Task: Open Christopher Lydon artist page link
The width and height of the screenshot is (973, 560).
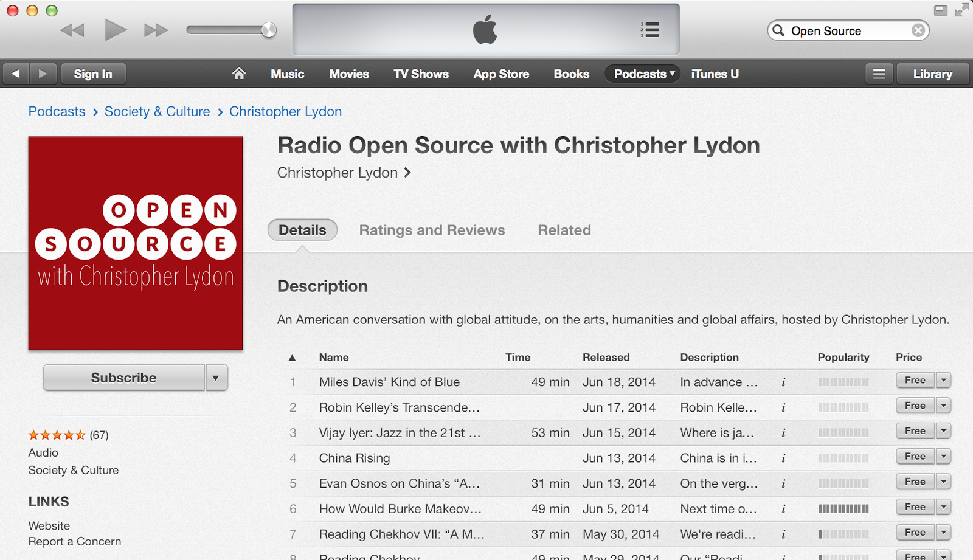Action: click(x=344, y=173)
